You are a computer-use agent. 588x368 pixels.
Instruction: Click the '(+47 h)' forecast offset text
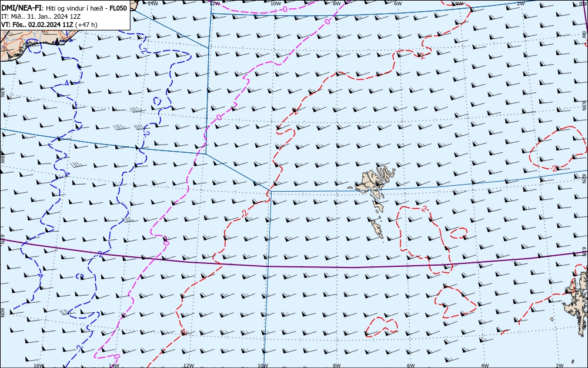pos(86,25)
